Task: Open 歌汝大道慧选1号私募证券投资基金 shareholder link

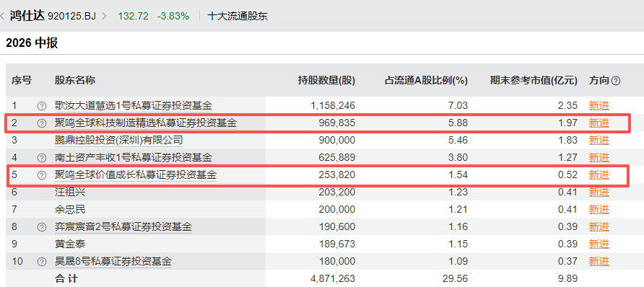Action: pyautogui.click(x=134, y=106)
